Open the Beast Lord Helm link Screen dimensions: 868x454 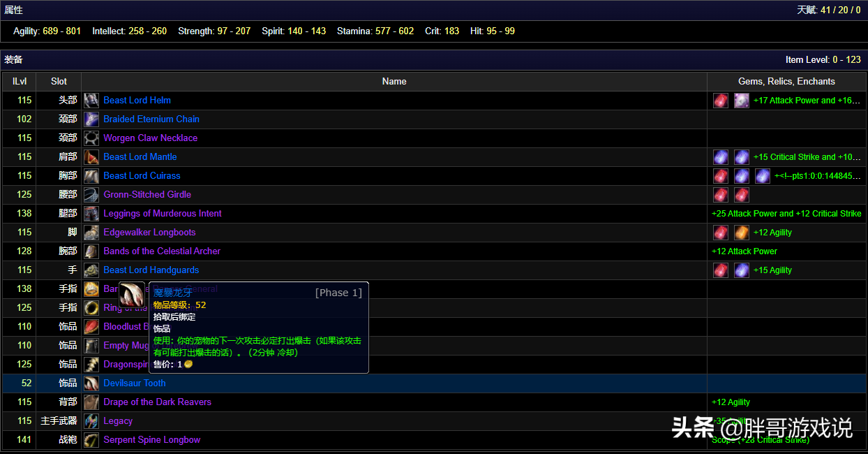click(x=137, y=101)
